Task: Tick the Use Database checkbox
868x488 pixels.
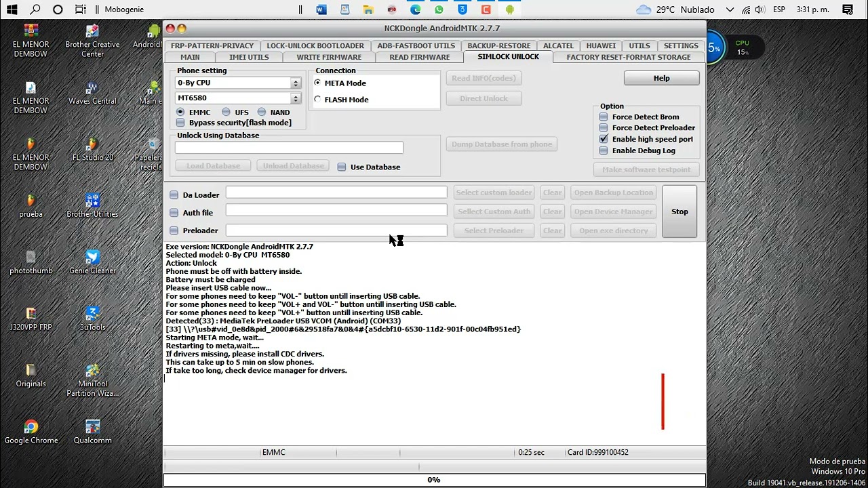Action: (342, 167)
